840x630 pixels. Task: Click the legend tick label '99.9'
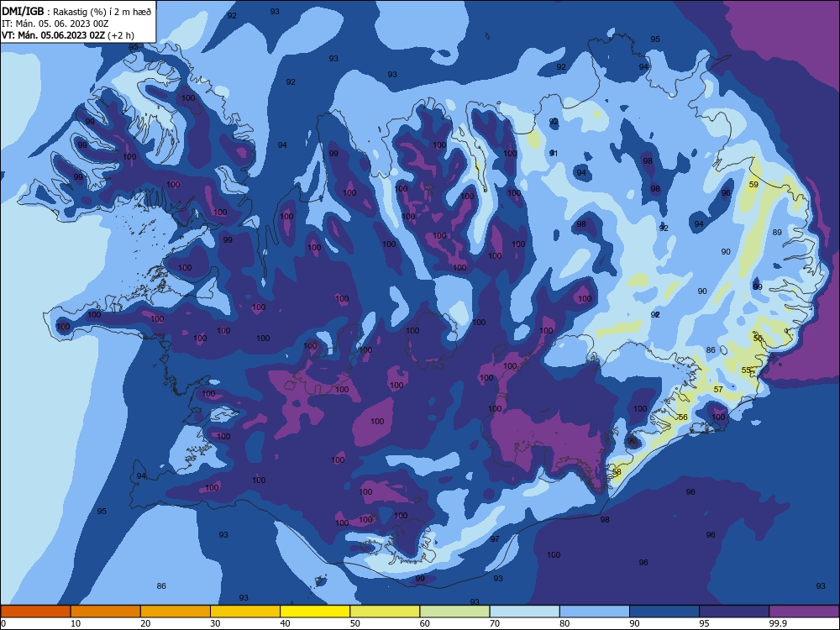click(778, 623)
